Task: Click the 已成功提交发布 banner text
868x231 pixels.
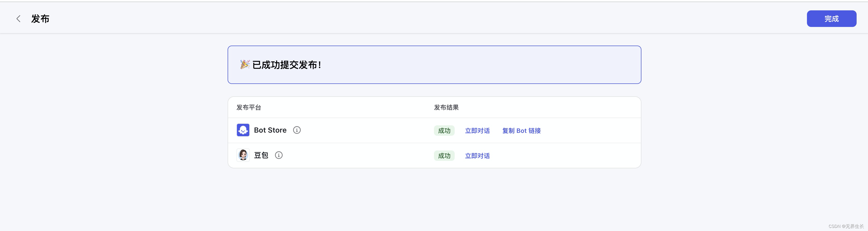Action: click(x=287, y=65)
